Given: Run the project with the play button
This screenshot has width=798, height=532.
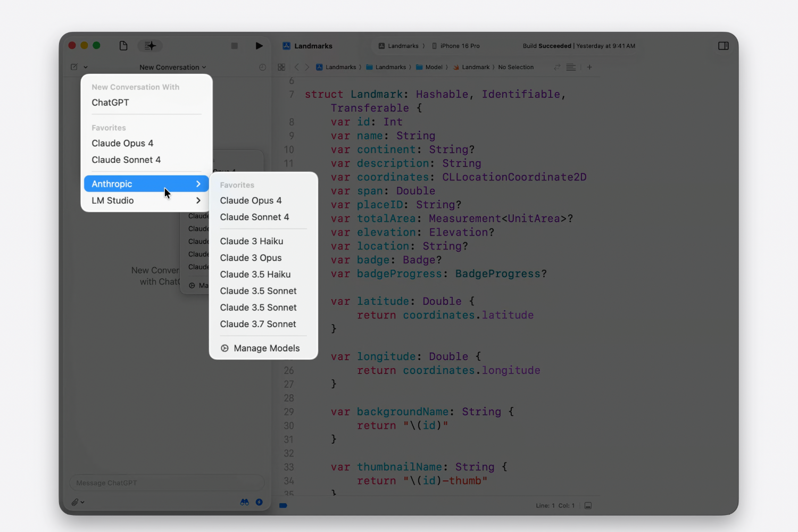Looking at the screenshot, I should tap(259, 46).
